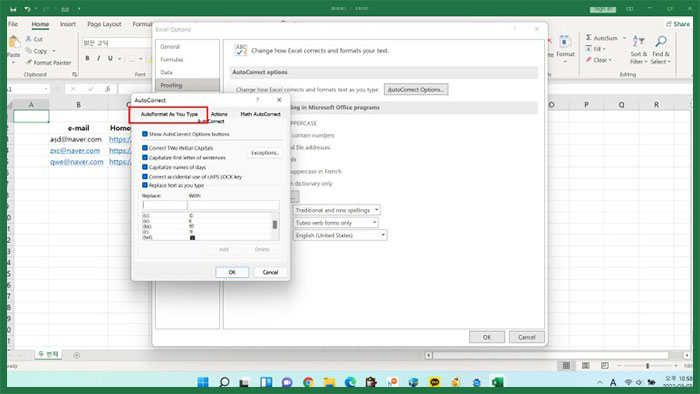
Task: Click the Clear eraser icon
Action: (x=588, y=60)
